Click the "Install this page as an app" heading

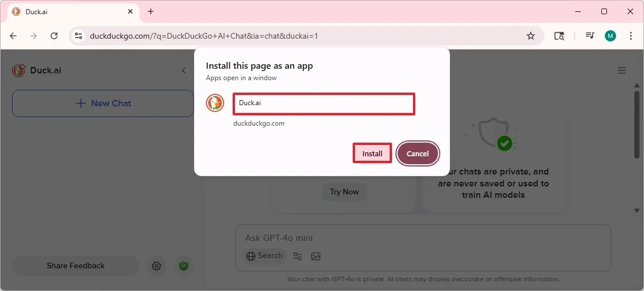point(259,66)
